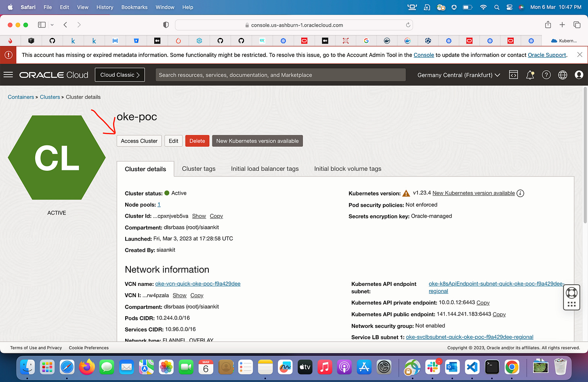Open the Developer tools Cloud Shell icon
The height and width of the screenshot is (382, 588).
513,75
